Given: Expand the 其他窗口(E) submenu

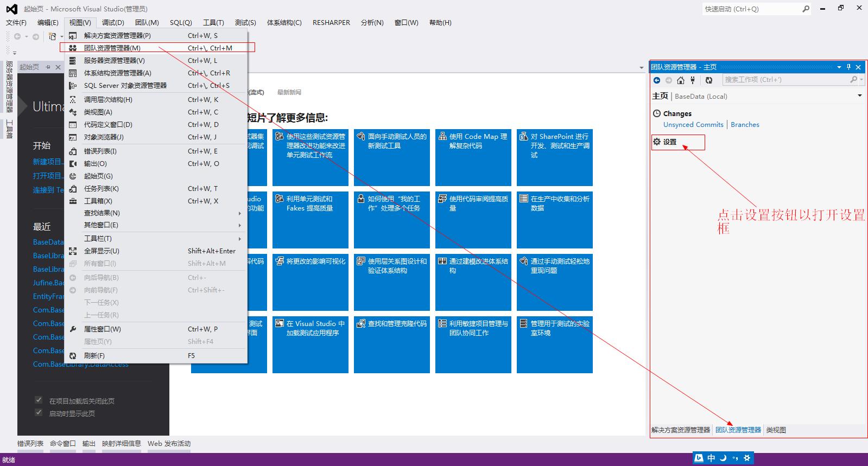Looking at the screenshot, I should [x=239, y=225].
